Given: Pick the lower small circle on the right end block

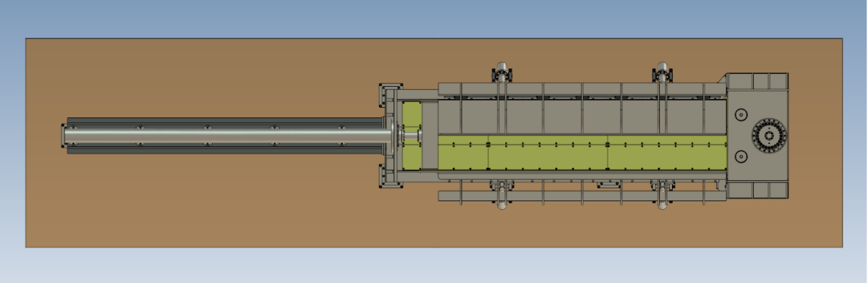Looking at the screenshot, I should (x=740, y=156).
